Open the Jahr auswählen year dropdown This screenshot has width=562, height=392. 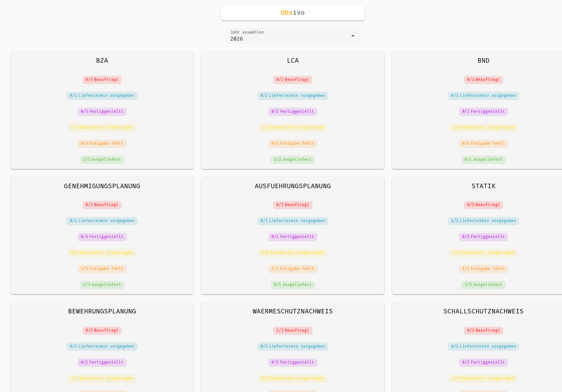click(x=293, y=36)
